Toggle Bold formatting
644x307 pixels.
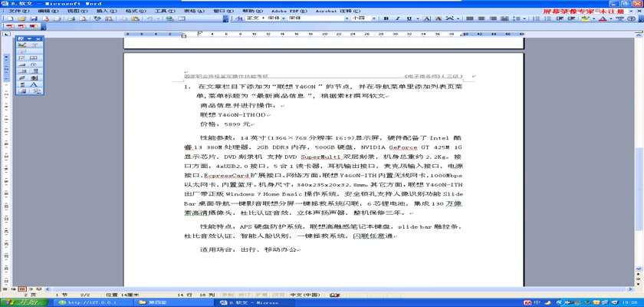(386, 18)
